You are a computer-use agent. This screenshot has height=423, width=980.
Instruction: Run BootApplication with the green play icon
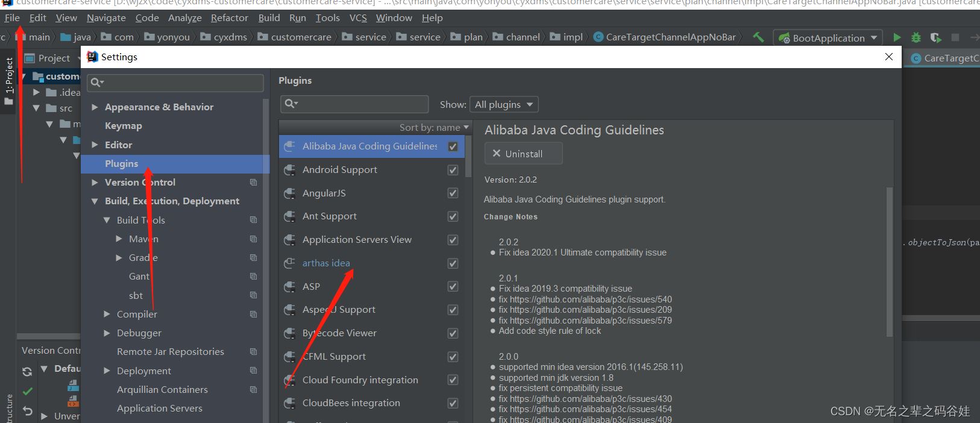(897, 37)
